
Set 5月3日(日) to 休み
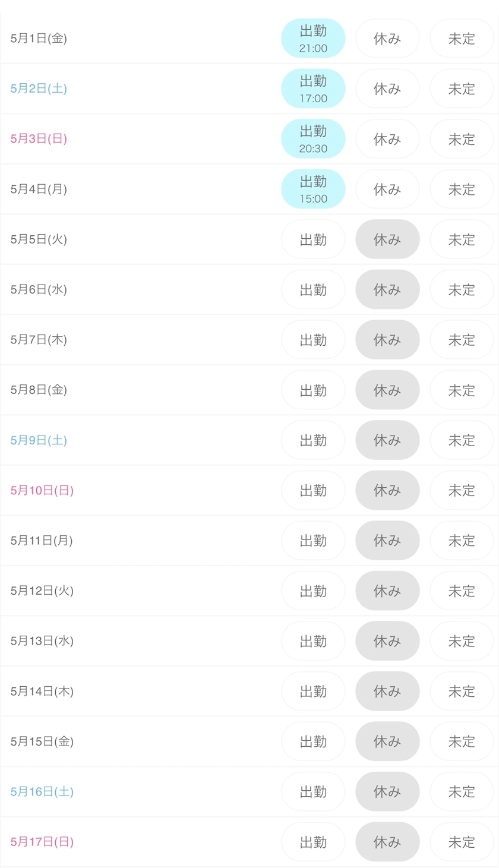click(x=387, y=139)
